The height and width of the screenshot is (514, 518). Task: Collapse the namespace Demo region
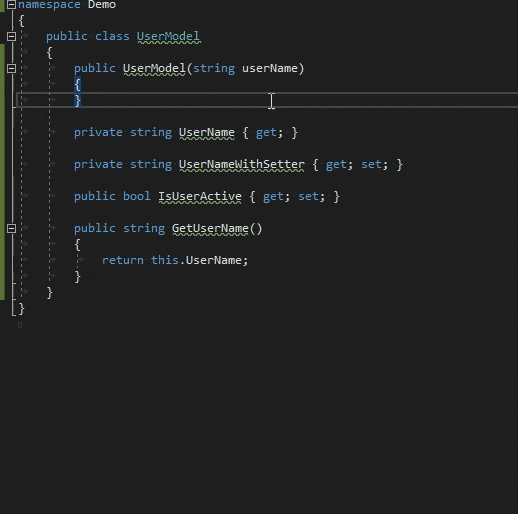(11, 4)
